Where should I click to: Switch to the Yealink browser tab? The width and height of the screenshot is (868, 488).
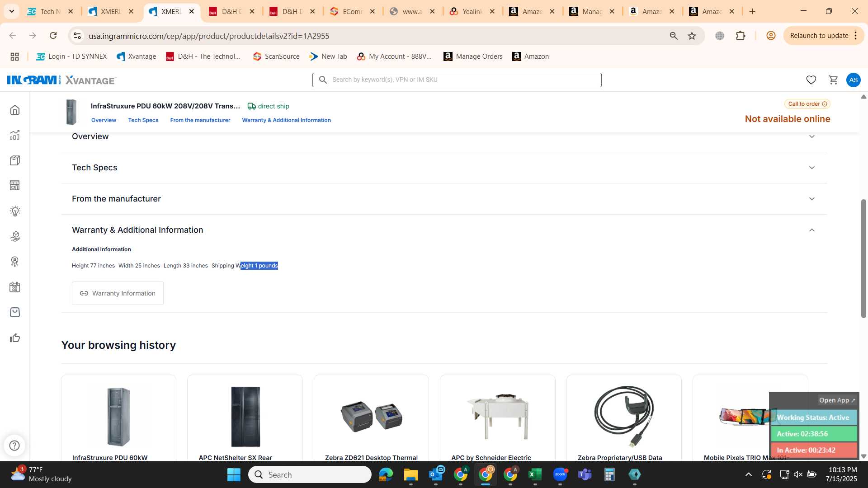472,11
